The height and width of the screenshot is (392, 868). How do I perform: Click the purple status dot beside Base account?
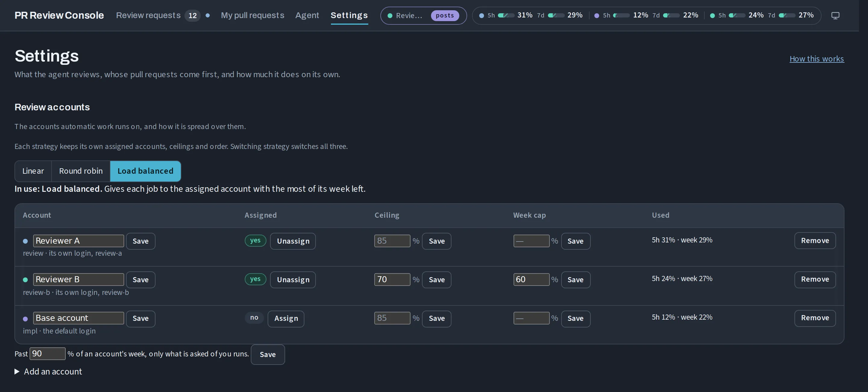25,319
